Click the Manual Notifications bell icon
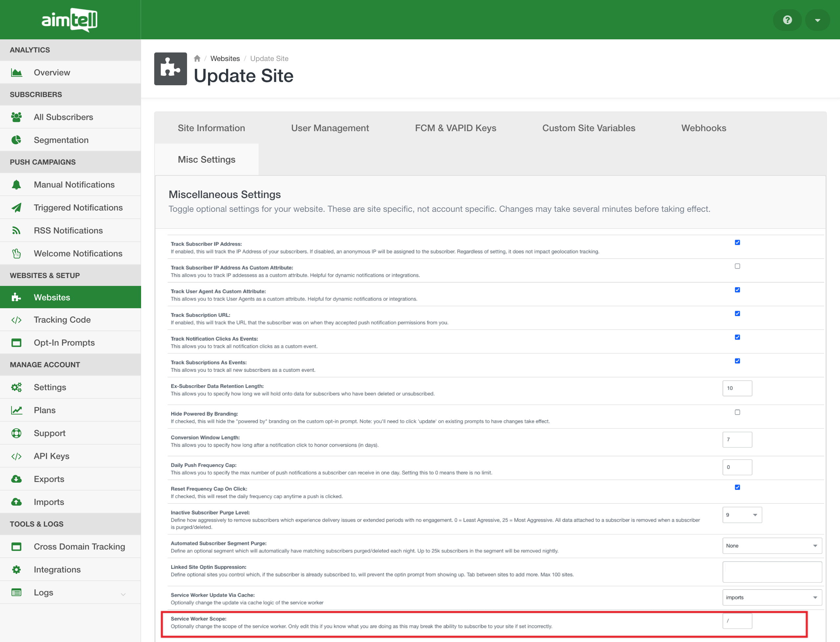Screen dimensions: 840x642 pyautogui.click(x=16, y=185)
